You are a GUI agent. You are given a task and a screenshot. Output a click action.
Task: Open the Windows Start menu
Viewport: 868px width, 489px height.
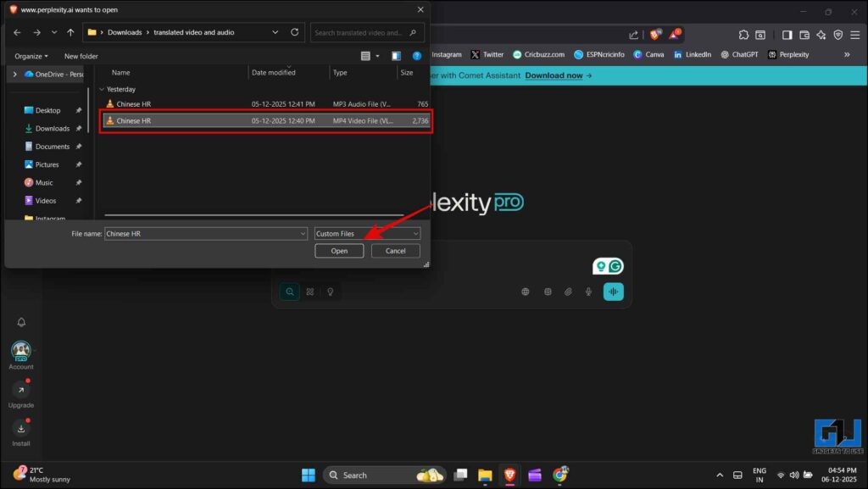coord(308,475)
